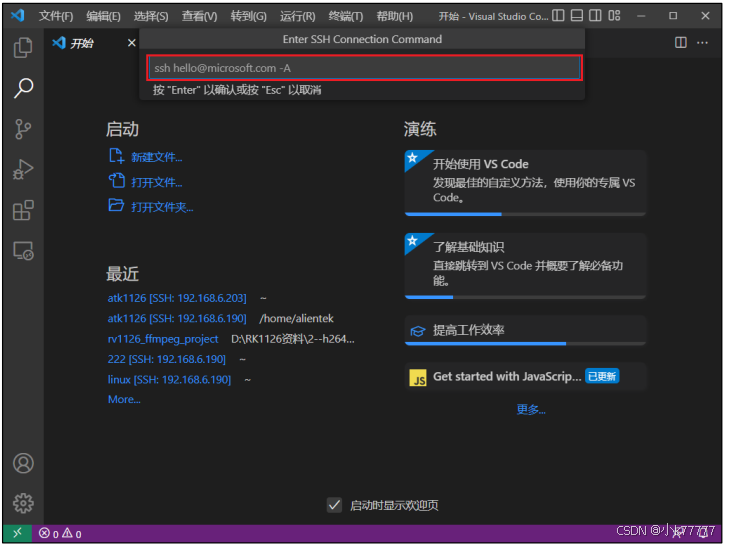Open the Extensions view

[x=23, y=210]
